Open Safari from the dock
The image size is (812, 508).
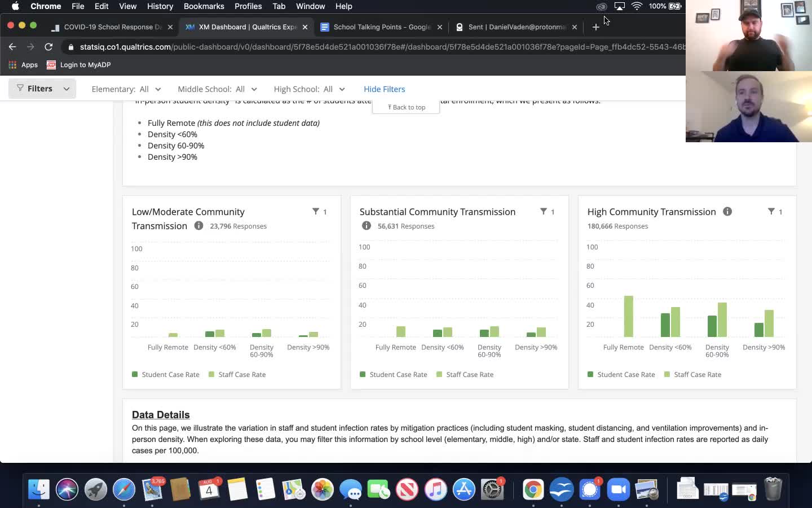click(124, 489)
